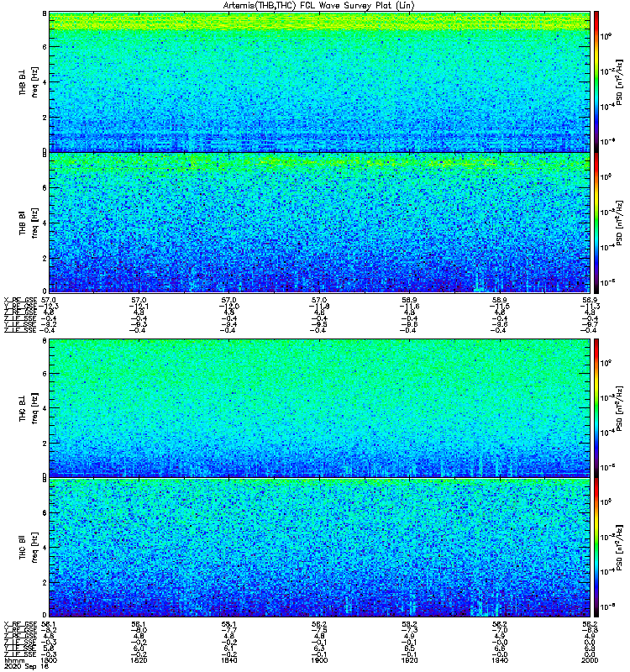Click the X_RE_GSE row label under the THC panels
This screenshot has height=672, width=630.
20,624
